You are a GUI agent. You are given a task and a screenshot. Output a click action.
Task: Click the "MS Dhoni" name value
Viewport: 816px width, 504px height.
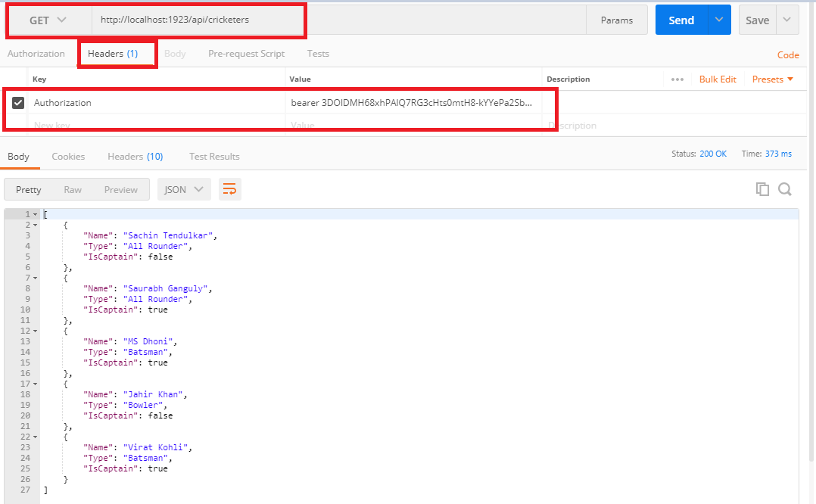[x=148, y=342]
